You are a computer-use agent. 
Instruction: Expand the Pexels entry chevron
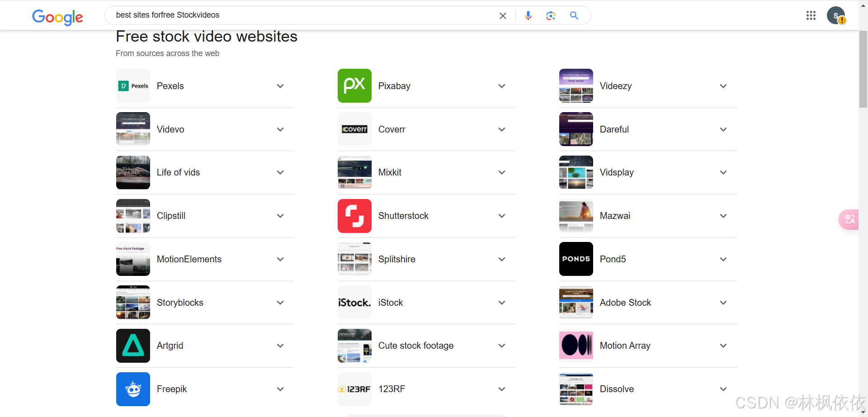(x=280, y=86)
